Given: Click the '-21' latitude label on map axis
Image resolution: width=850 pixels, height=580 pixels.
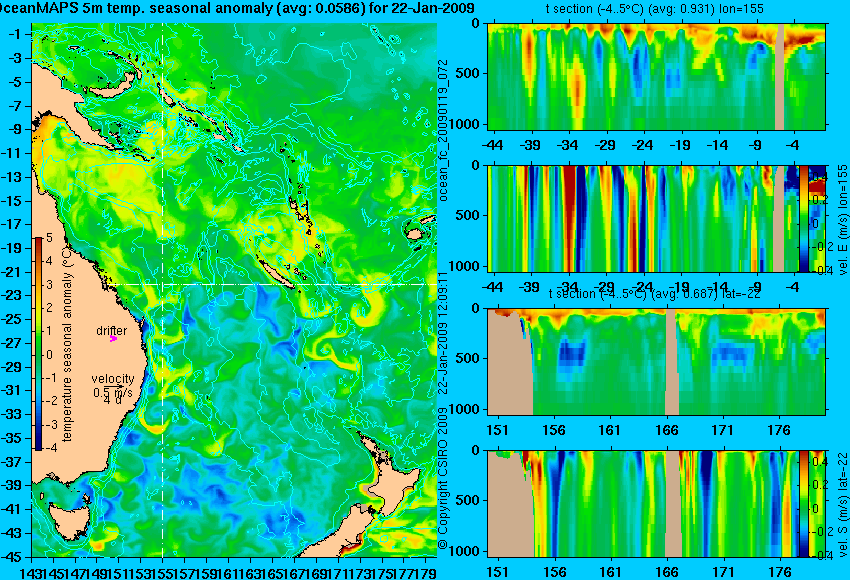Looking at the screenshot, I should pyautogui.click(x=13, y=272).
